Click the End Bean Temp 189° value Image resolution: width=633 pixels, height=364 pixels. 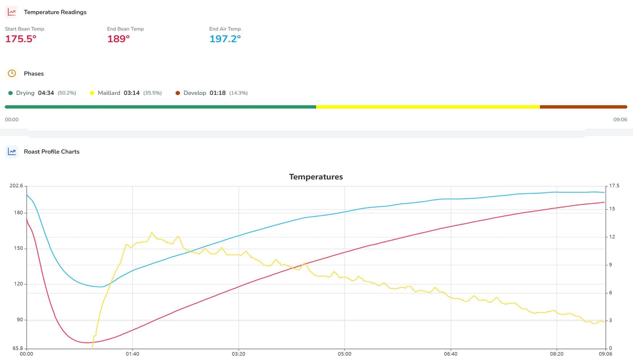point(118,39)
